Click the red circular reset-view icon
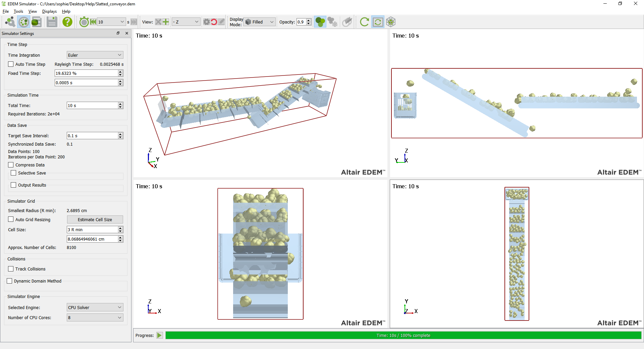Screen dimensions: 644x349 (x=214, y=22)
